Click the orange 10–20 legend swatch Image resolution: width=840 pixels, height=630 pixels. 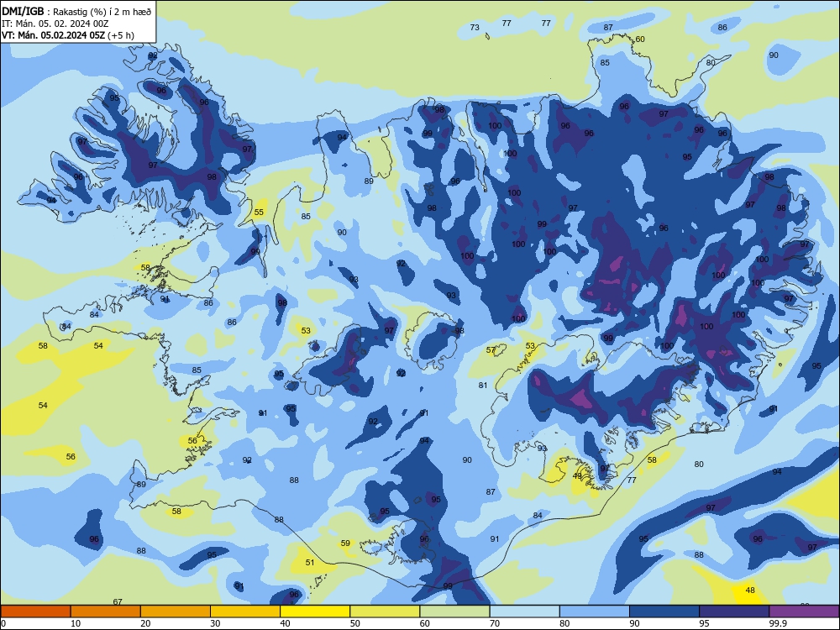click(106, 612)
